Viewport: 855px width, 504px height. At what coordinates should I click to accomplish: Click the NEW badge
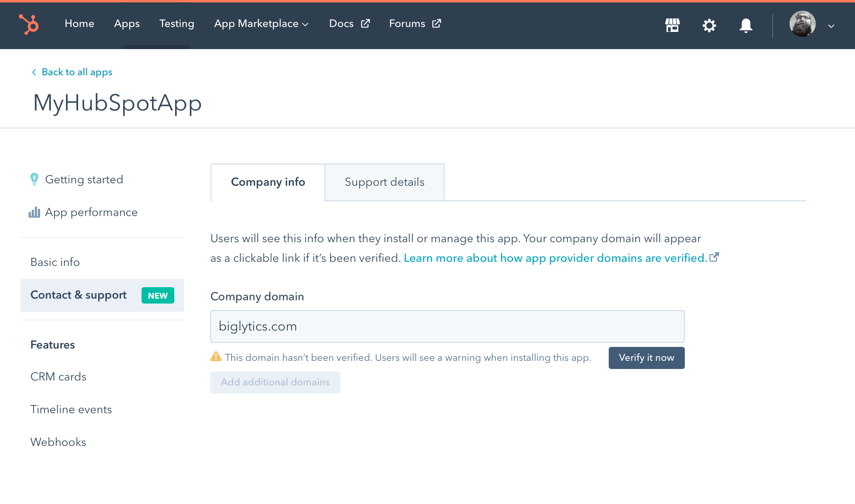(x=158, y=295)
